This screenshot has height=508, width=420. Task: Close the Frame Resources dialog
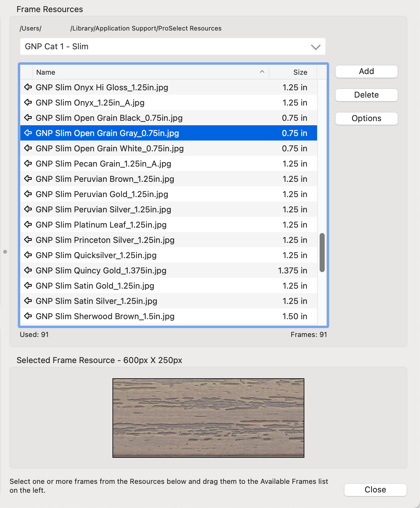point(375,490)
